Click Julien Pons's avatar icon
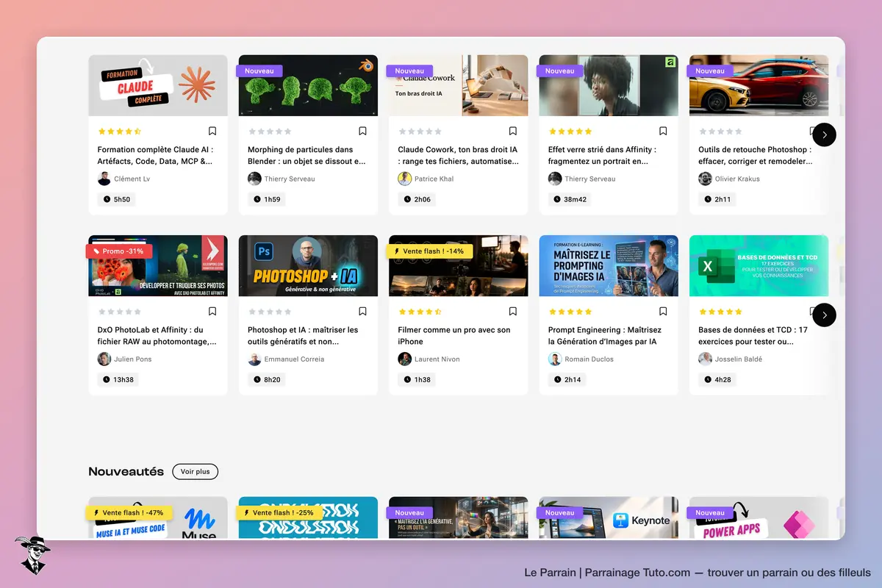The image size is (882, 588). [x=104, y=359]
